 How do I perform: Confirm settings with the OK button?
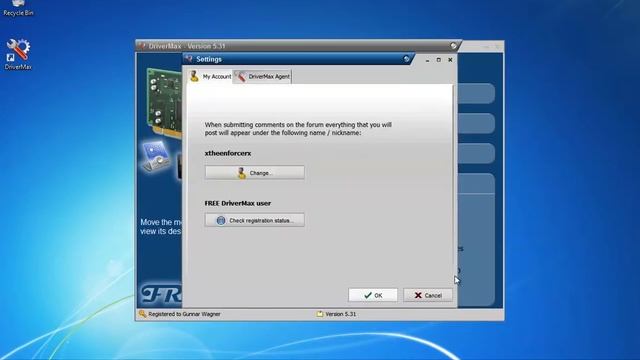tap(373, 295)
